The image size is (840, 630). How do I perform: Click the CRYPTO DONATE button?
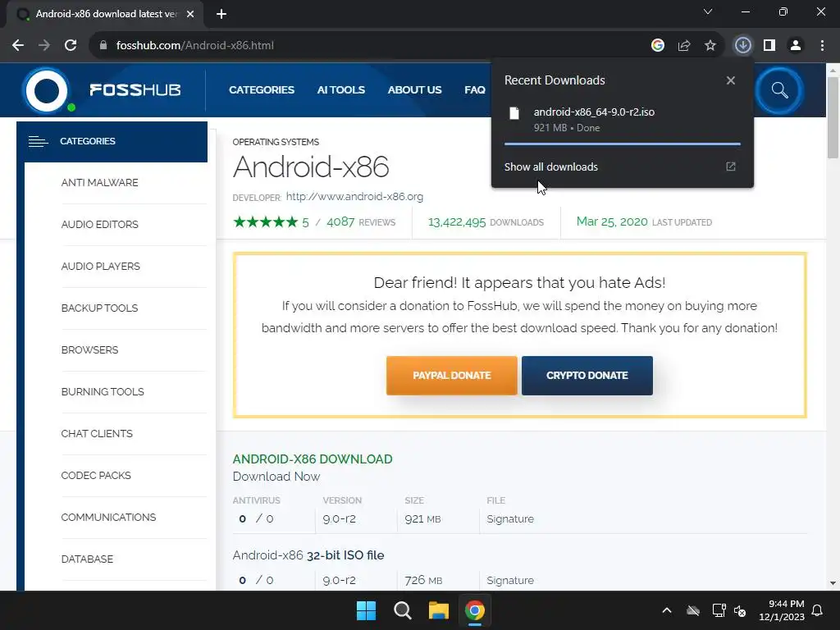pos(587,376)
